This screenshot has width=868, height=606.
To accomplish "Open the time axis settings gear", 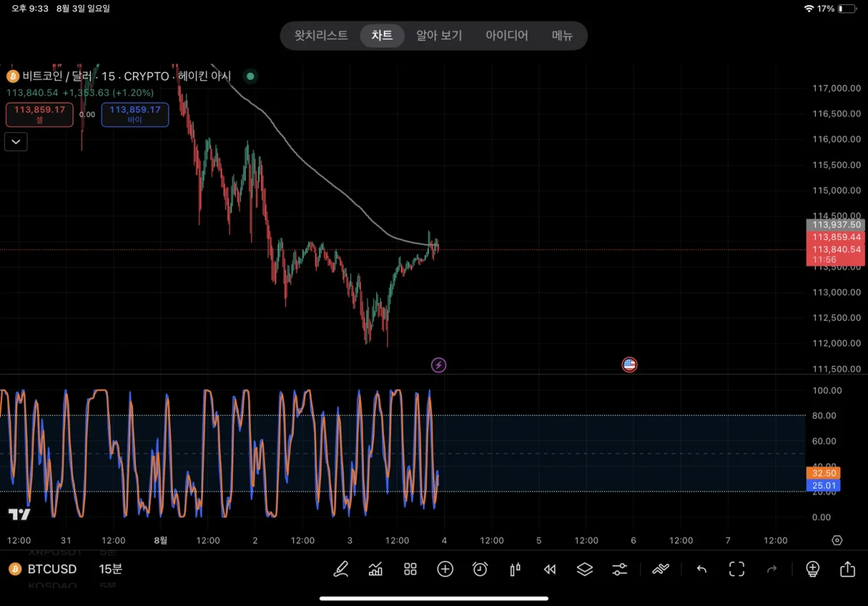I will pyautogui.click(x=837, y=540).
